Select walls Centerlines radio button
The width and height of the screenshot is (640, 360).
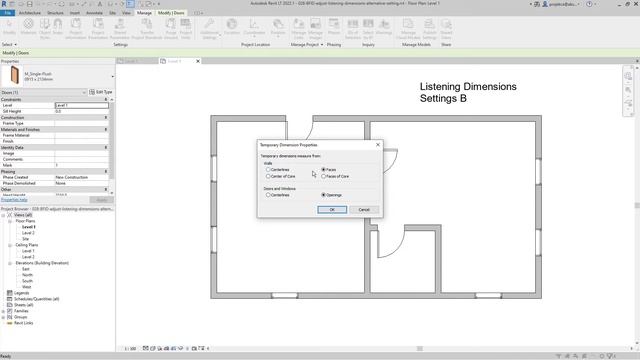(x=268, y=169)
